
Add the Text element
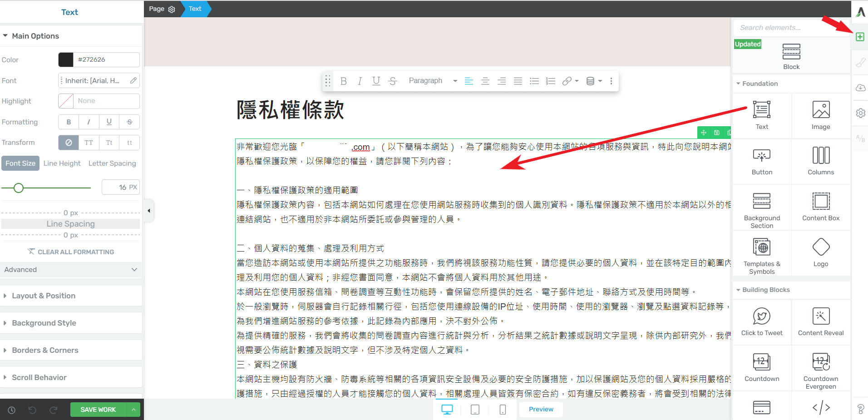tap(762, 116)
